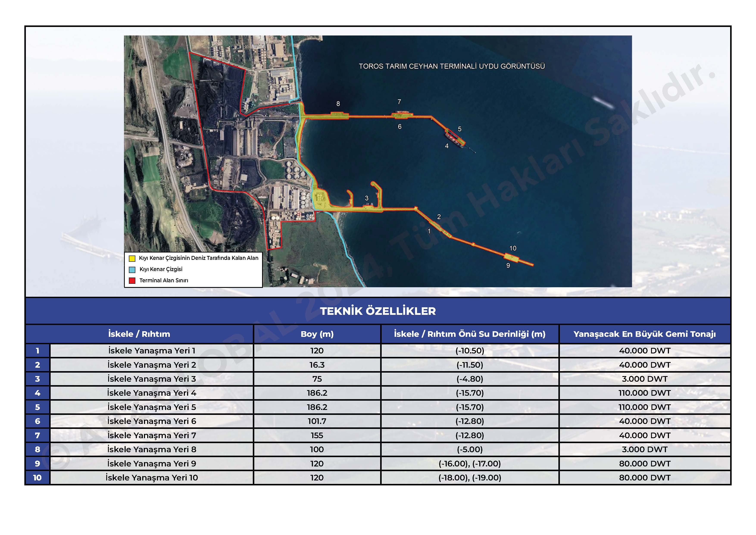Click berth label 3 on the satellite map
The width and height of the screenshot is (756, 535).
pos(367,198)
